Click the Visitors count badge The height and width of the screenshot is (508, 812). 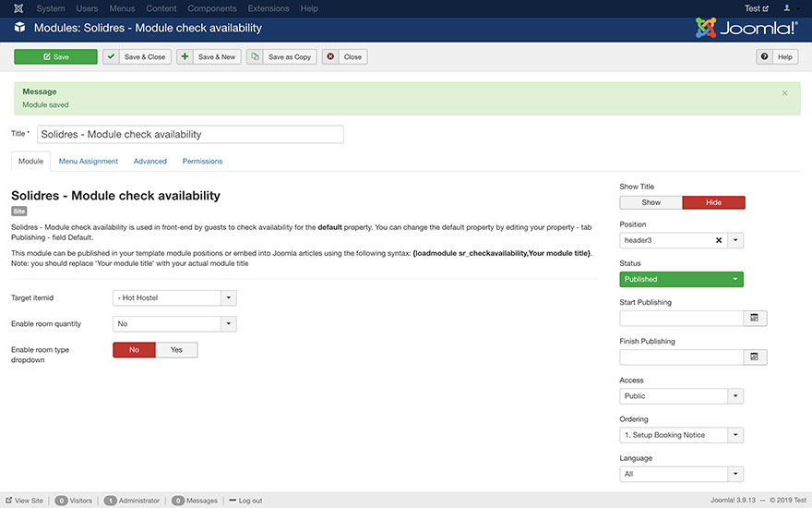click(x=61, y=501)
